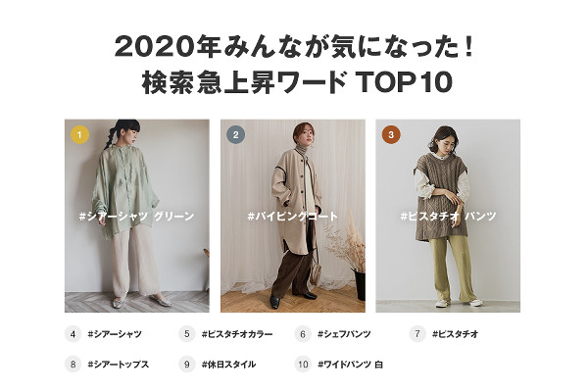Click the rank 7 circle number
The image size is (588, 392).
click(417, 334)
